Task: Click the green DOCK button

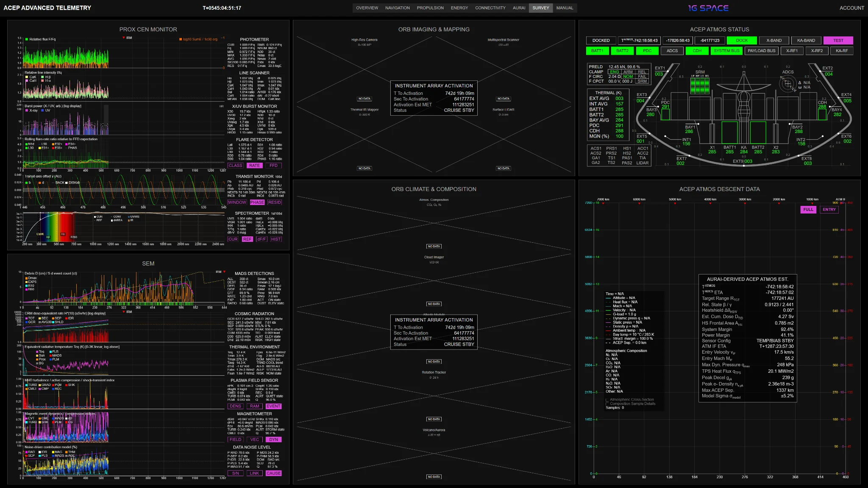Action: coord(742,41)
